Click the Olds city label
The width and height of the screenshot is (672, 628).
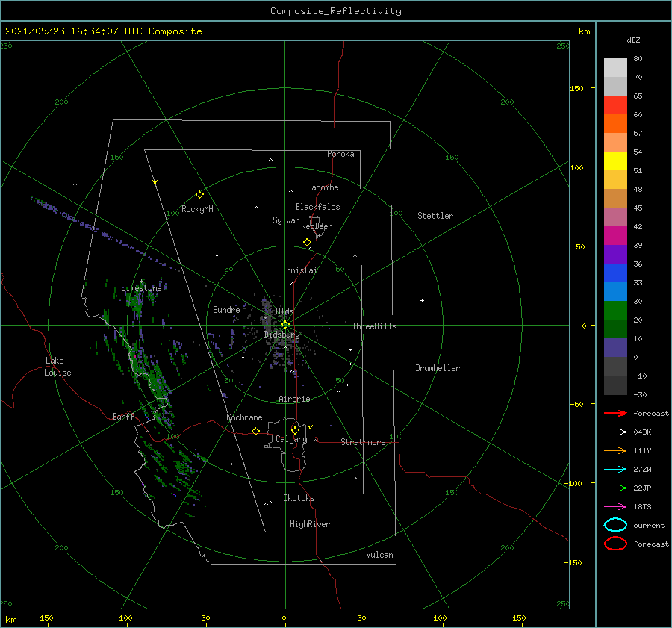pos(284,311)
